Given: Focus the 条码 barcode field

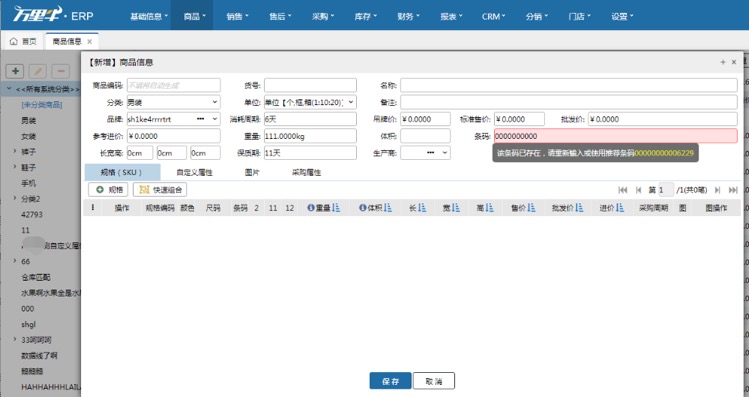Looking at the screenshot, I should pyautogui.click(x=616, y=136).
